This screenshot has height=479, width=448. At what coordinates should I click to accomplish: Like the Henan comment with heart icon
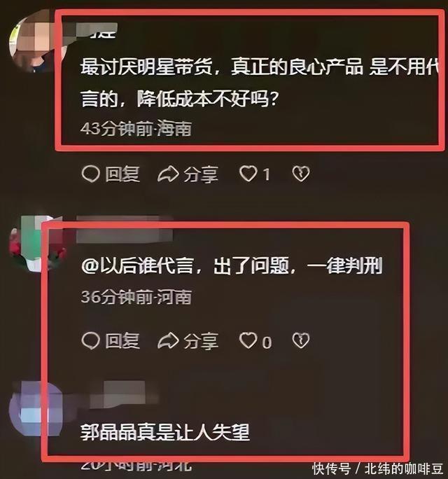[248, 340]
